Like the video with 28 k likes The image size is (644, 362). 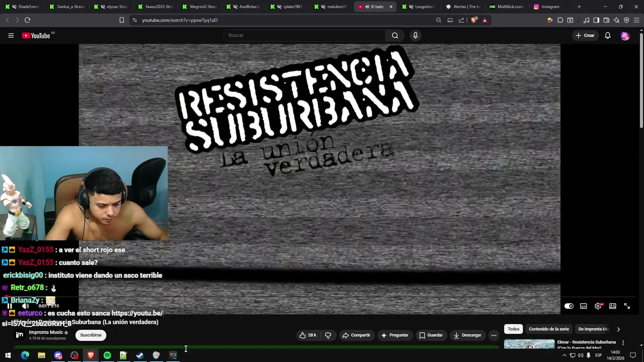point(308,335)
